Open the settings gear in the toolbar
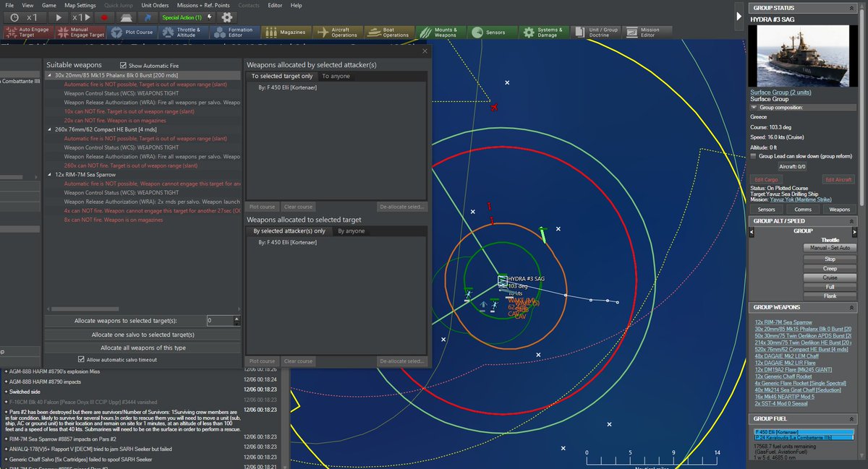This screenshot has width=868, height=469. click(x=226, y=17)
